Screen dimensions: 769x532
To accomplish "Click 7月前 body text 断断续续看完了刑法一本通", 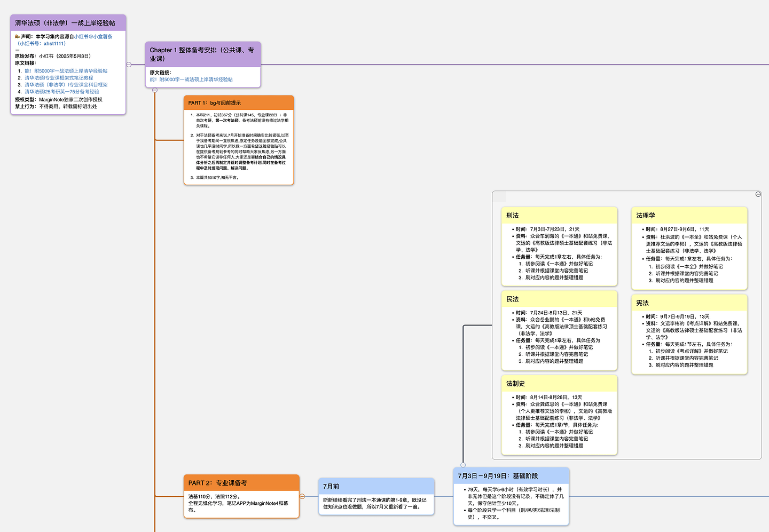I will (375, 504).
